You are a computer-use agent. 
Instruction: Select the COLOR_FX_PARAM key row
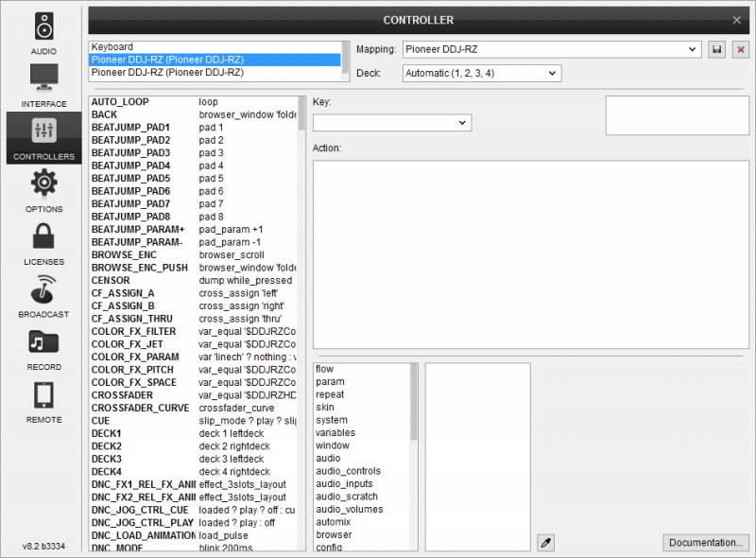[x=194, y=357]
